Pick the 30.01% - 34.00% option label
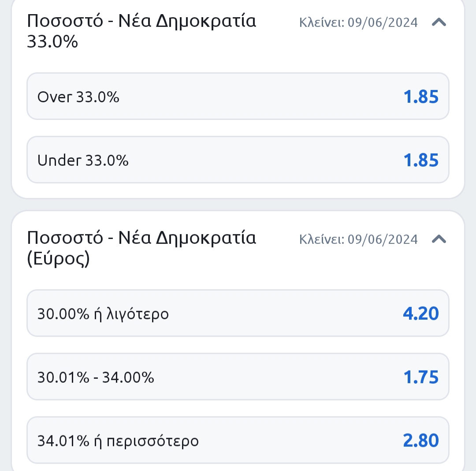 click(x=96, y=378)
